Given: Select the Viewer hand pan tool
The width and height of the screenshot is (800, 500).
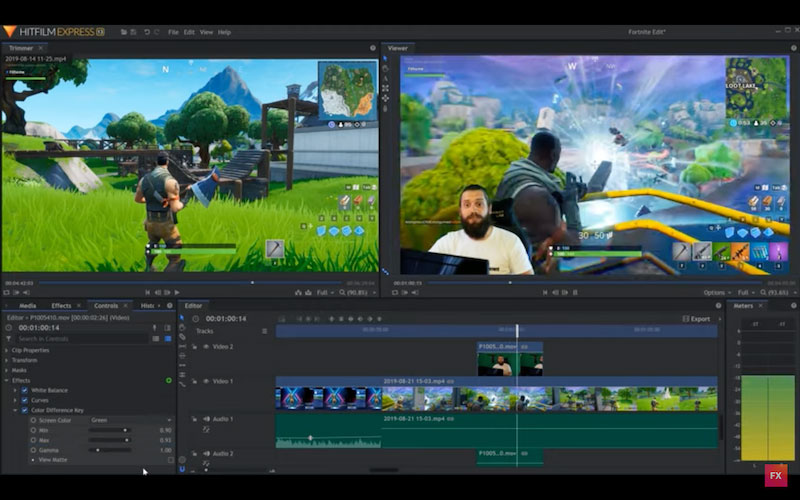Looking at the screenshot, I should point(385,68).
